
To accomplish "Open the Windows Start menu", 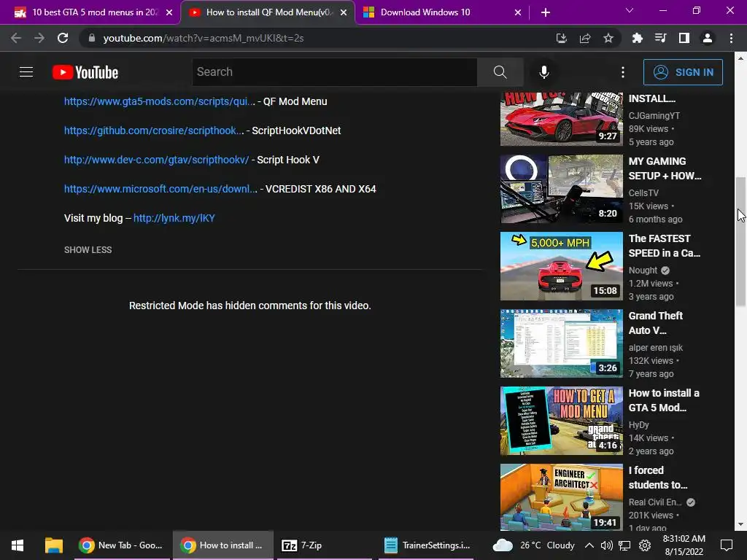I will tap(18, 545).
